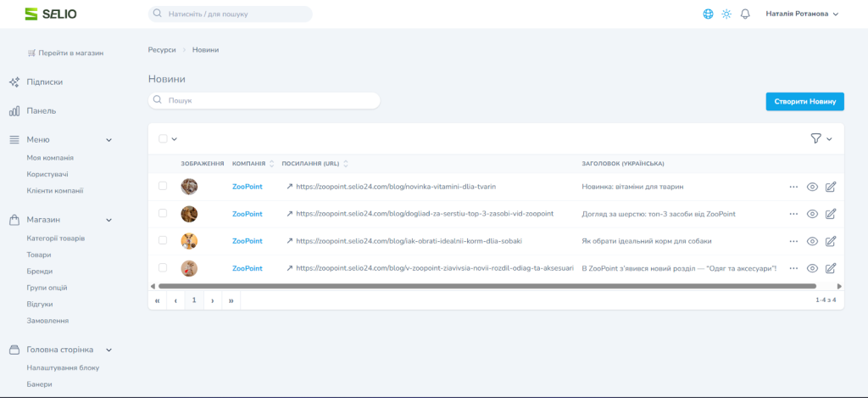Click the Створити Новину button
Screen dimensions: 868x398
tap(804, 101)
